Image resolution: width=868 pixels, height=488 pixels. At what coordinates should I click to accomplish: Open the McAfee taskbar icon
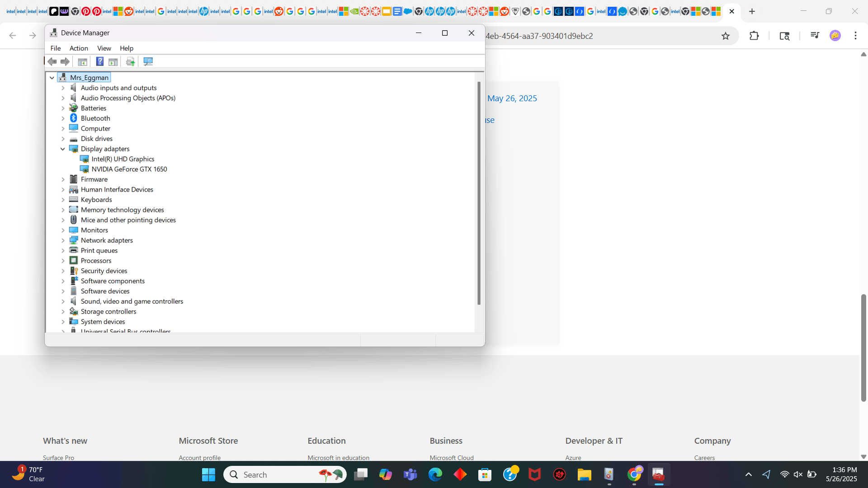tap(535, 474)
